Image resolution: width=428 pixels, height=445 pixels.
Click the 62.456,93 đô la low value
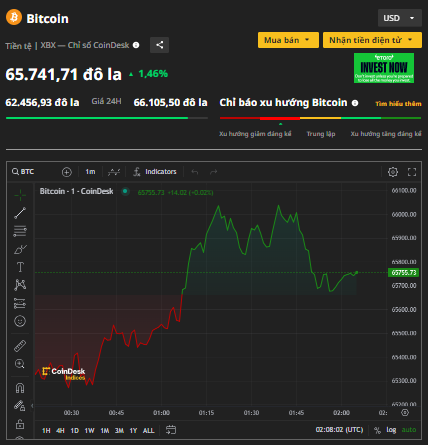tap(42, 102)
